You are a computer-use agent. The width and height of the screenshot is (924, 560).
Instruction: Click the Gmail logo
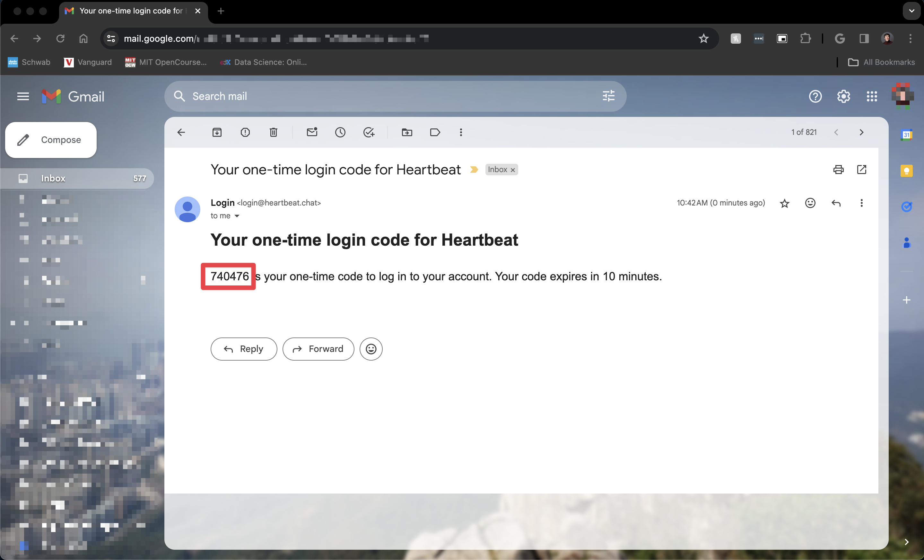pos(73,96)
